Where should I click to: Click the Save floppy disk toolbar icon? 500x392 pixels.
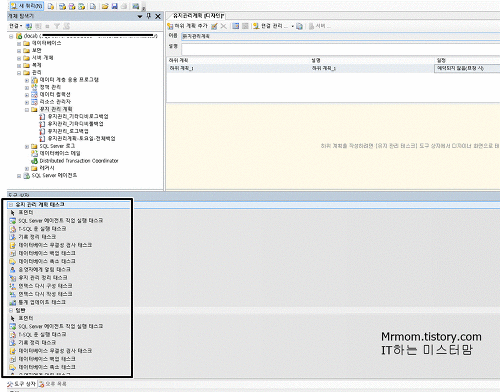(x=114, y=6)
